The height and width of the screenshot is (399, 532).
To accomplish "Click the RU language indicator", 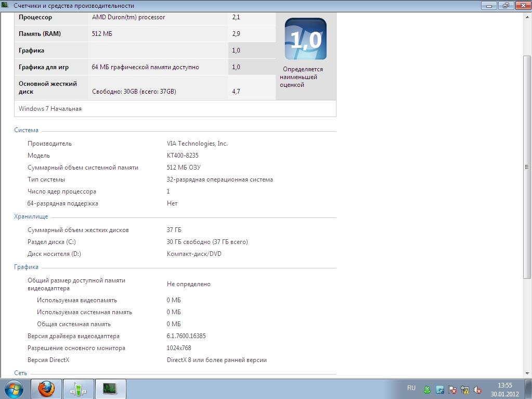I will point(411,388).
